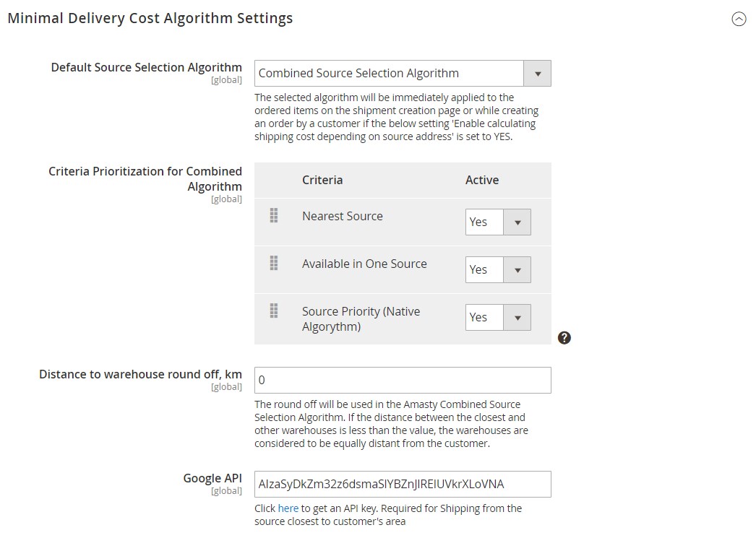The height and width of the screenshot is (551, 756).
Task: Click the Minimal Delivery Cost Algorithm Settings heading
Action: (x=150, y=18)
